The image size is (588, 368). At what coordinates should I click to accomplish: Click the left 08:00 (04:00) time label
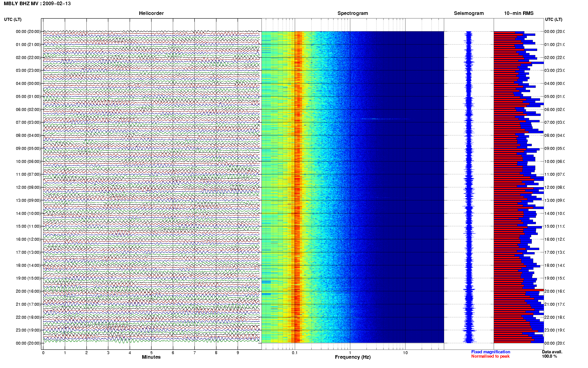pos(28,135)
